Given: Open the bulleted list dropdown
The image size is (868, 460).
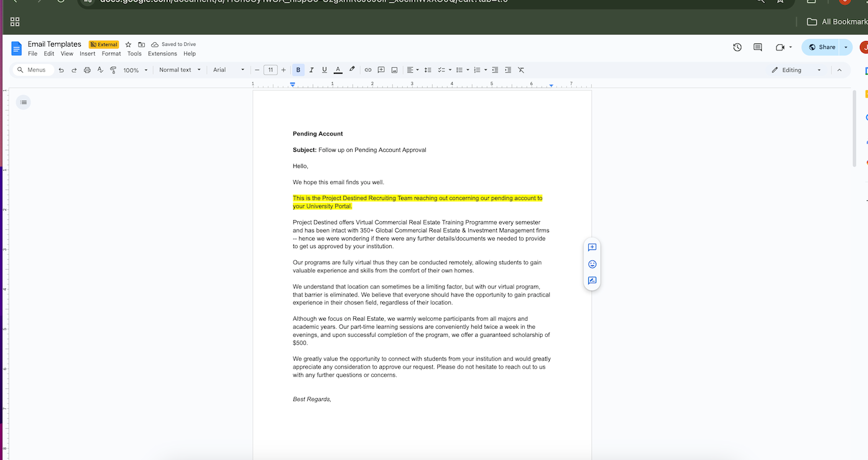Looking at the screenshot, I should 463,70.
